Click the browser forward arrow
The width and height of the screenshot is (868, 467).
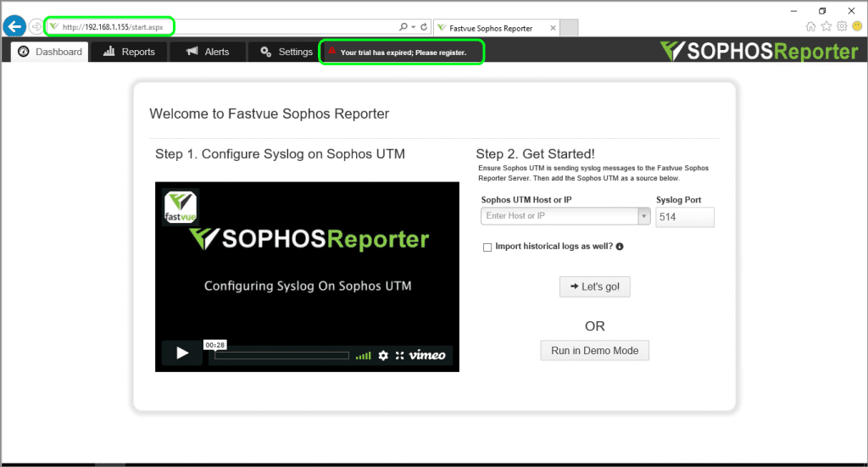[x=36, y=26]
